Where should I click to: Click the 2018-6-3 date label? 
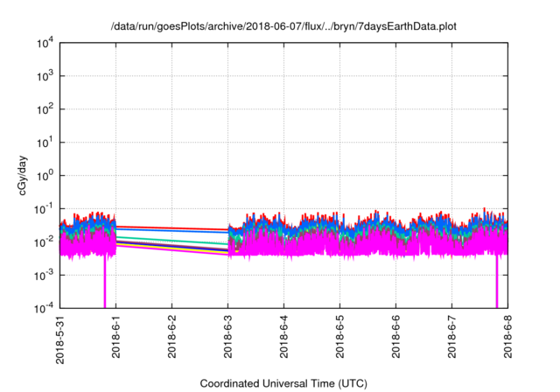click(227, 337)
